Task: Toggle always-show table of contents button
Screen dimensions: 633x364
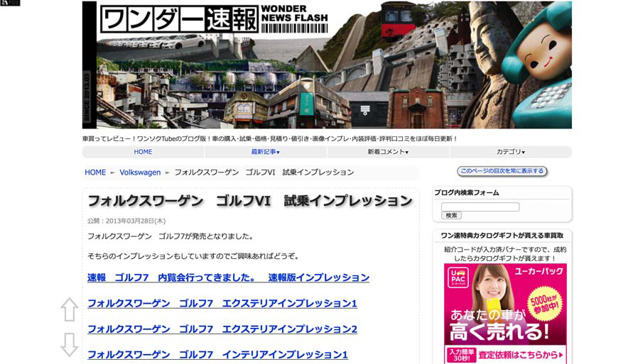Action: coord(502,171)
